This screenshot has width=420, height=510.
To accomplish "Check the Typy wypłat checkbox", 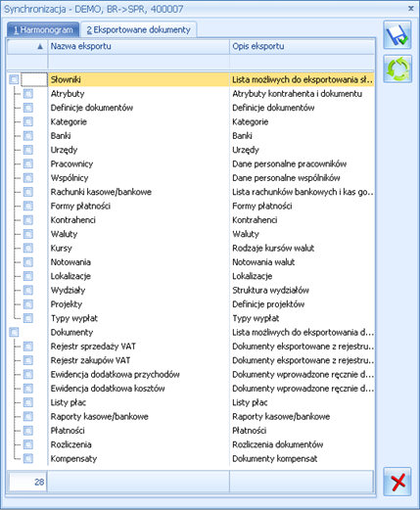I will pos(28,318).
